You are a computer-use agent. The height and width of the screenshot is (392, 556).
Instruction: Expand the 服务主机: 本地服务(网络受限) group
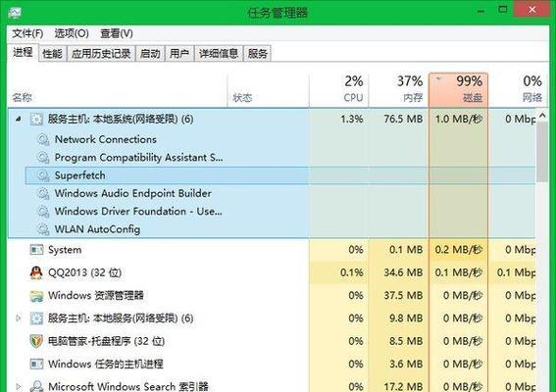18,318
